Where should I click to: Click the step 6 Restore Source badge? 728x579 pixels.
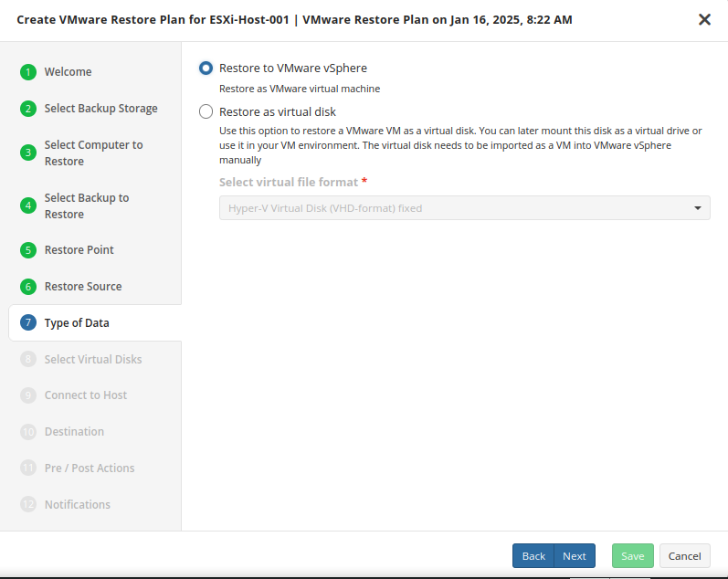pos(27,287)
